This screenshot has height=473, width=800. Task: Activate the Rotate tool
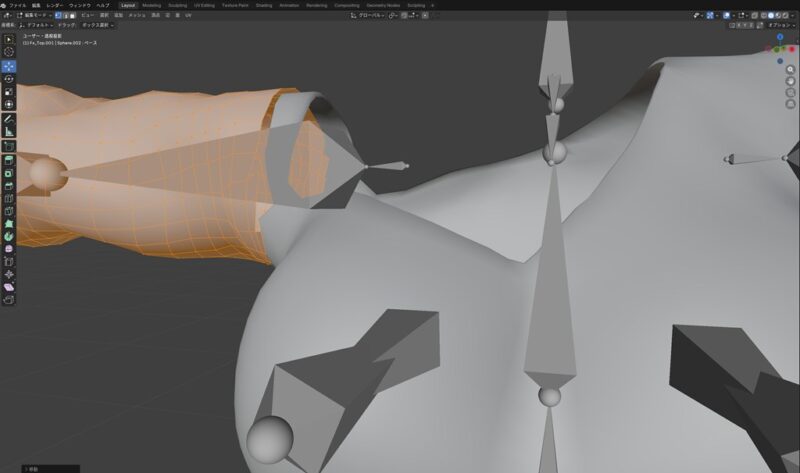pyautogui.click(x=9, y=78)
